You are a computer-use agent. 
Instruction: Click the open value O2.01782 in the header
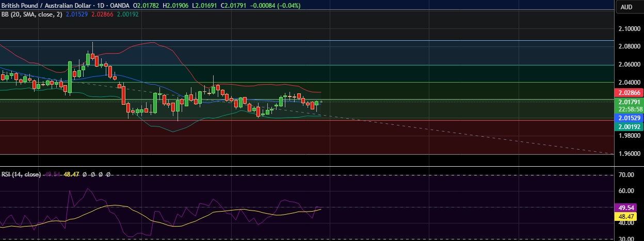(147, 5)
